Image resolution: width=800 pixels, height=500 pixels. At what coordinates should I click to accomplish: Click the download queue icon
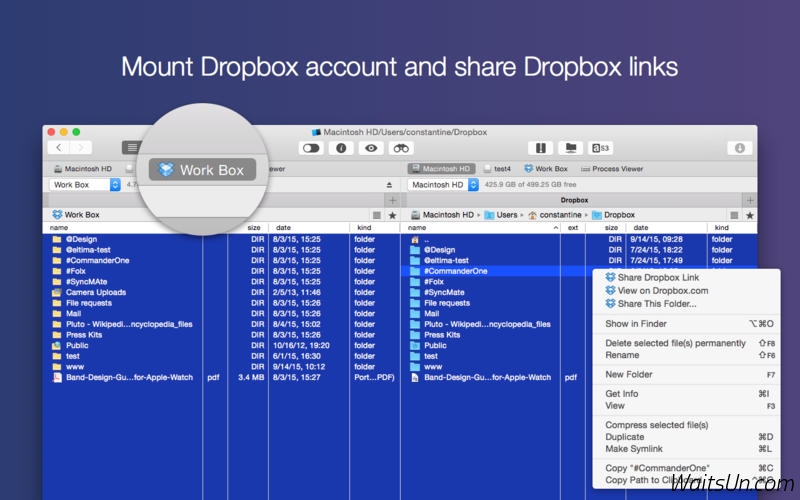coord(740,148)
